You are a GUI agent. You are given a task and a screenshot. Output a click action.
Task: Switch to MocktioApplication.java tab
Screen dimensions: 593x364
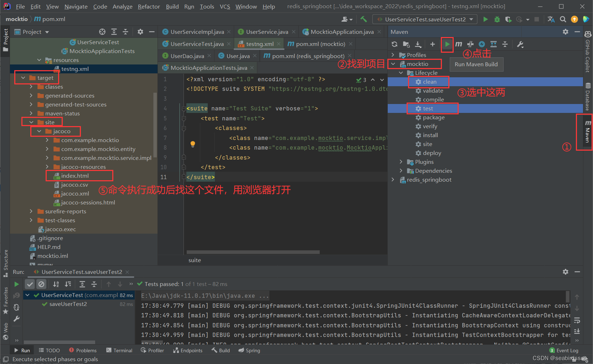pos(341,32)
